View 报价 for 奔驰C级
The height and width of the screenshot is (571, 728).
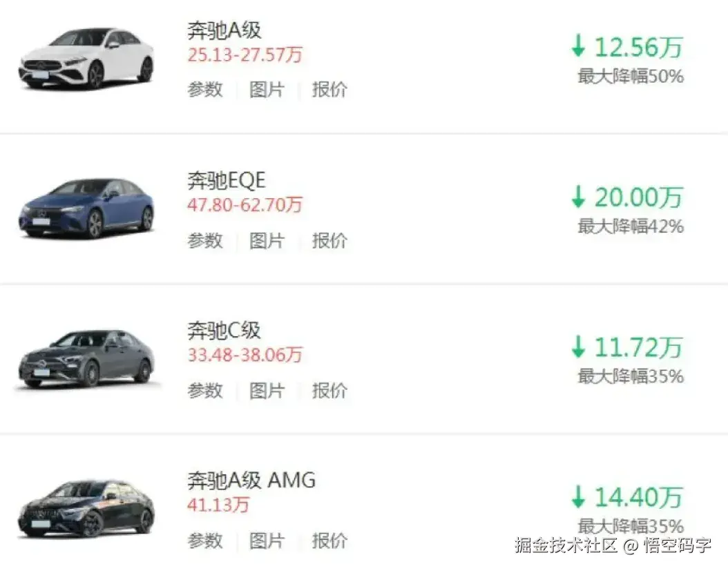[x=329, y=391]
